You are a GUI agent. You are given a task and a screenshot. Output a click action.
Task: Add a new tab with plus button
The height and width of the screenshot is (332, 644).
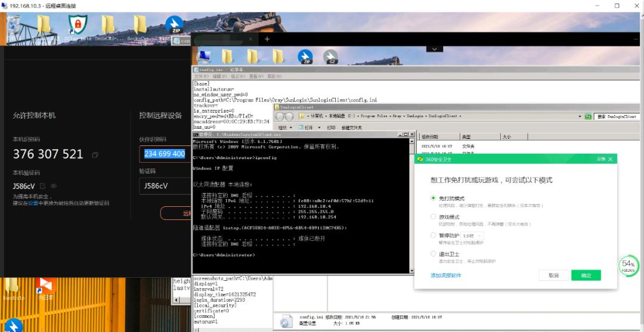tap(267, 39)
